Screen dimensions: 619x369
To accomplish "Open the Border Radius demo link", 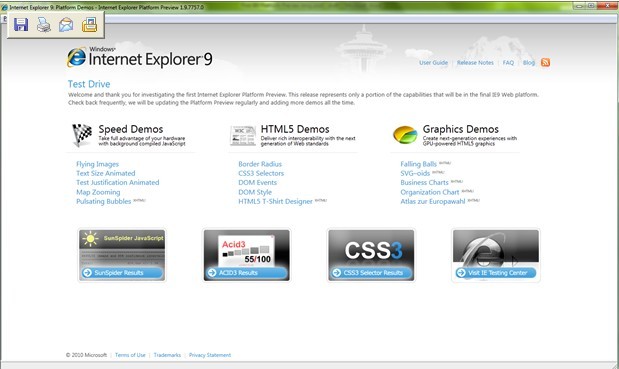I will point(260,164).
